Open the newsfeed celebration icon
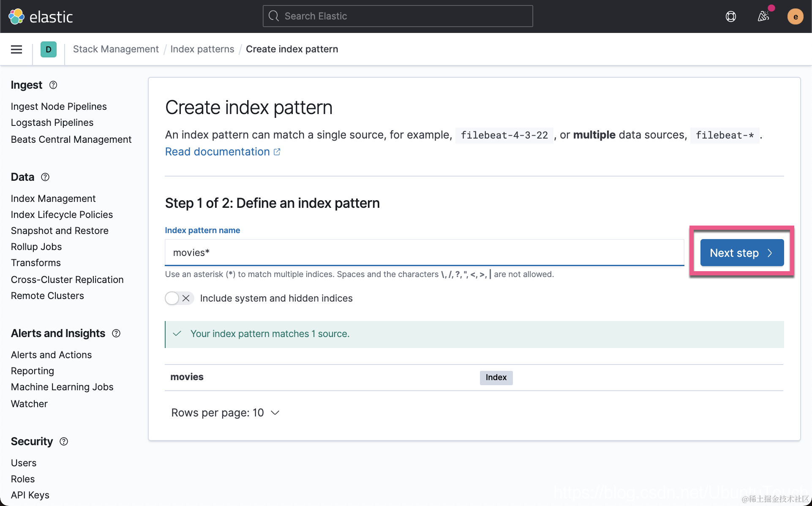This screenshot has width=812, height=506. pyautogui.click(x=763, y=16)
